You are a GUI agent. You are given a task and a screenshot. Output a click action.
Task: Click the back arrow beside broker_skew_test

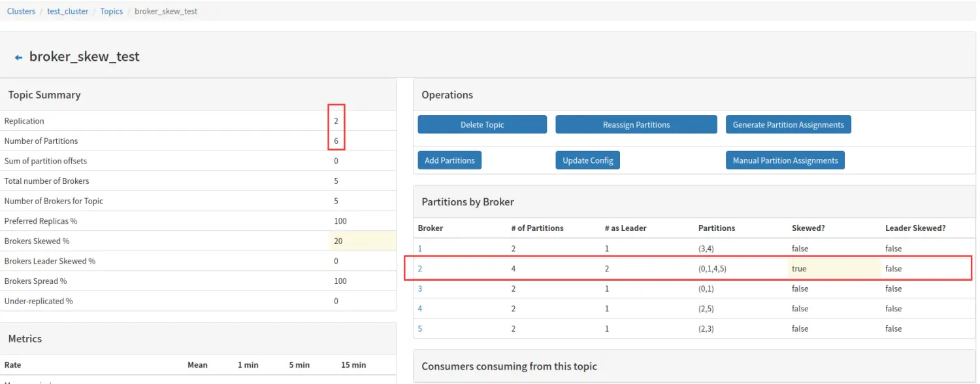pyautogui.click(x=18, y=58)
